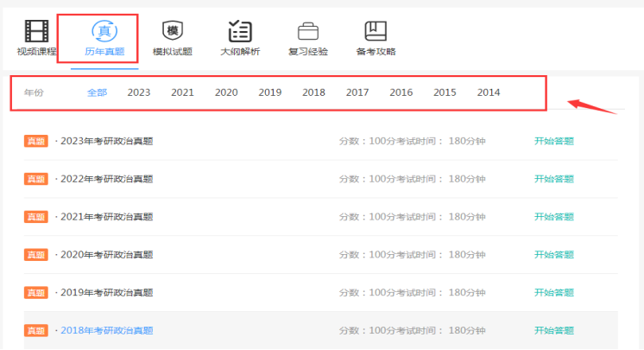Select the 历年真题 icon
The image size is (644, 350).
pyautogui.click(x=104, y=32)
